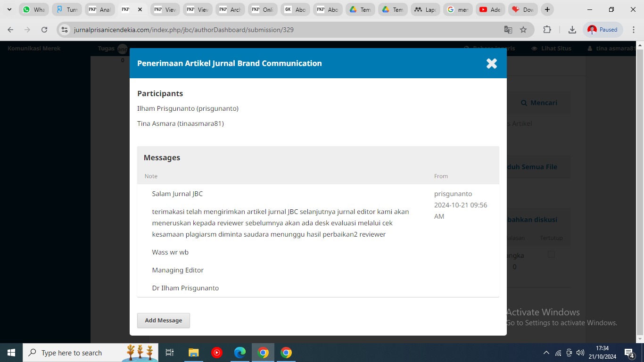Go forward in browser history
This screenshot has height=362, width=644.
pos(27,30)
